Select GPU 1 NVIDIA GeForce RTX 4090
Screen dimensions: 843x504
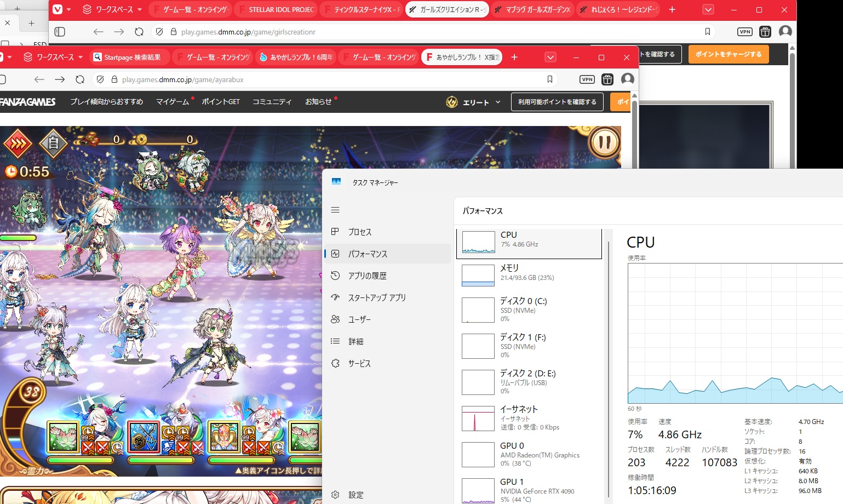[x=529, y=490]
